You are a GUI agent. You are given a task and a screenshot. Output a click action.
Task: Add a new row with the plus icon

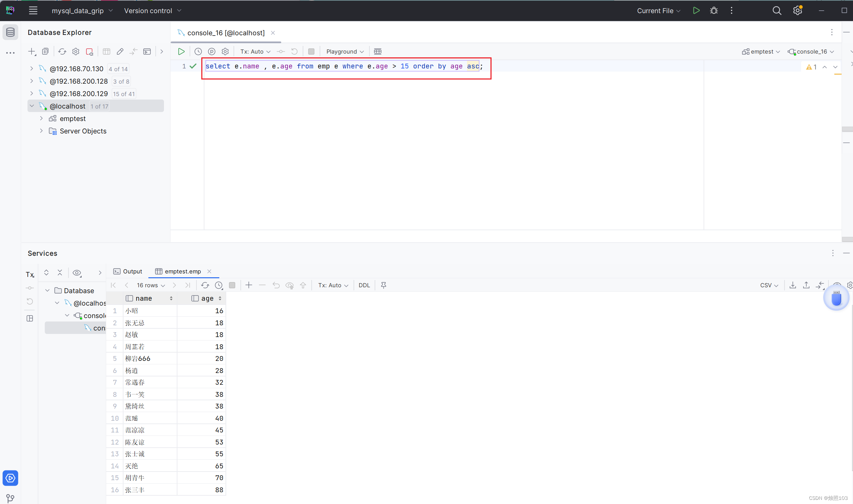coord(249,285)
